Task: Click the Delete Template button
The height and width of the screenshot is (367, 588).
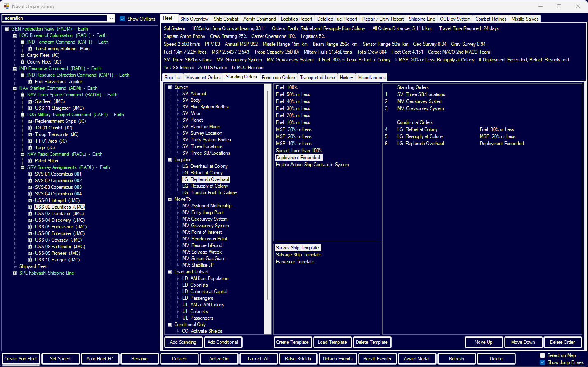Action: click(372, 342)
